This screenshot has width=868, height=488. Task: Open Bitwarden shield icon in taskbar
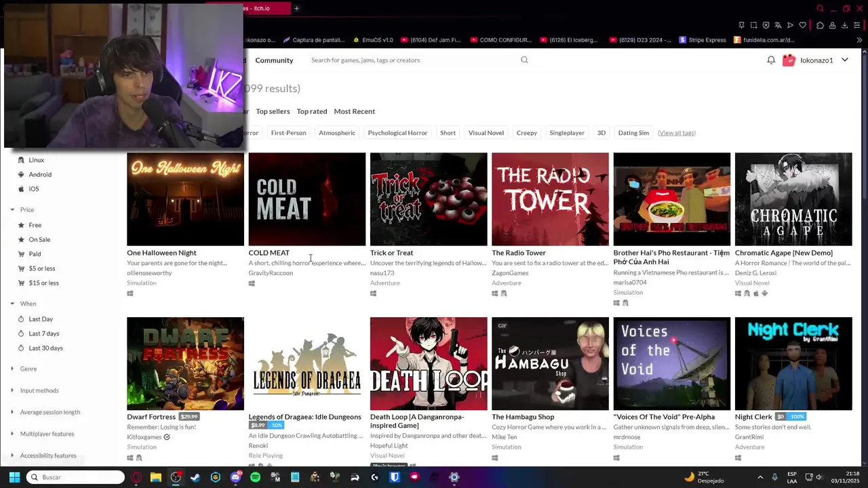(395, 477)
